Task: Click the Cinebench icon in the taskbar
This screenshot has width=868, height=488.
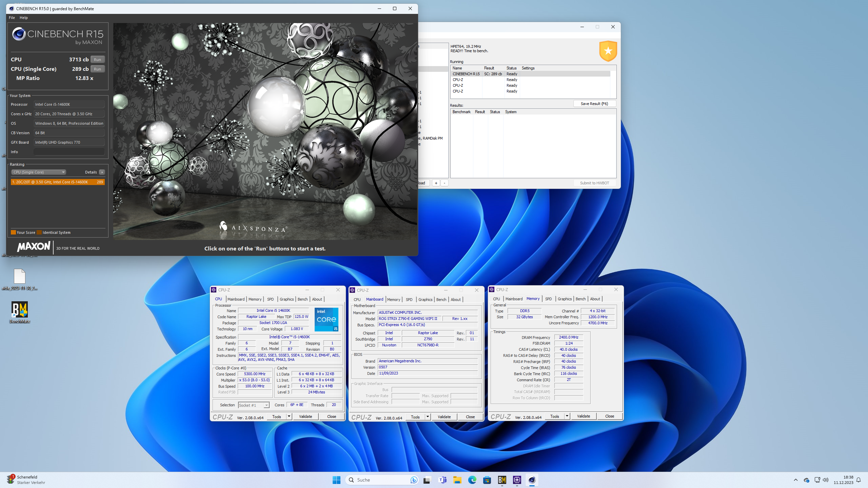Action: pos(532,480)
